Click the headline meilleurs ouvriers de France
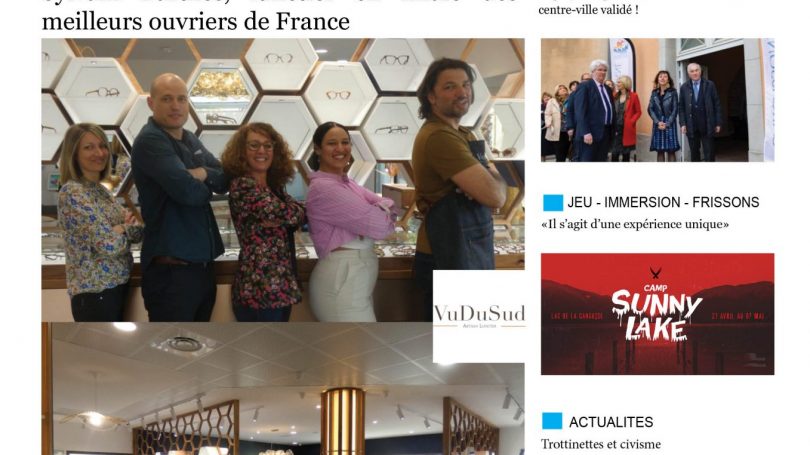This screenshot has width=810, height=455. point(196,21)
